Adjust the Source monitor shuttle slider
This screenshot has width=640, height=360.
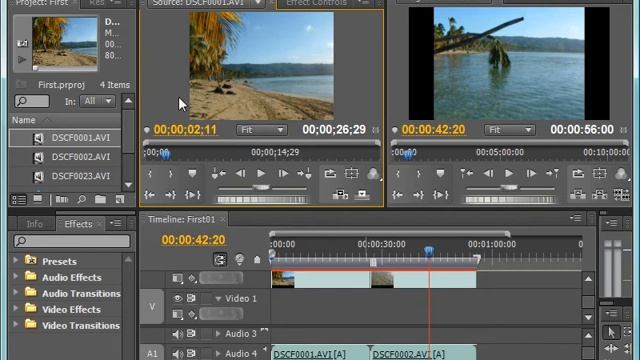point(262,188)
